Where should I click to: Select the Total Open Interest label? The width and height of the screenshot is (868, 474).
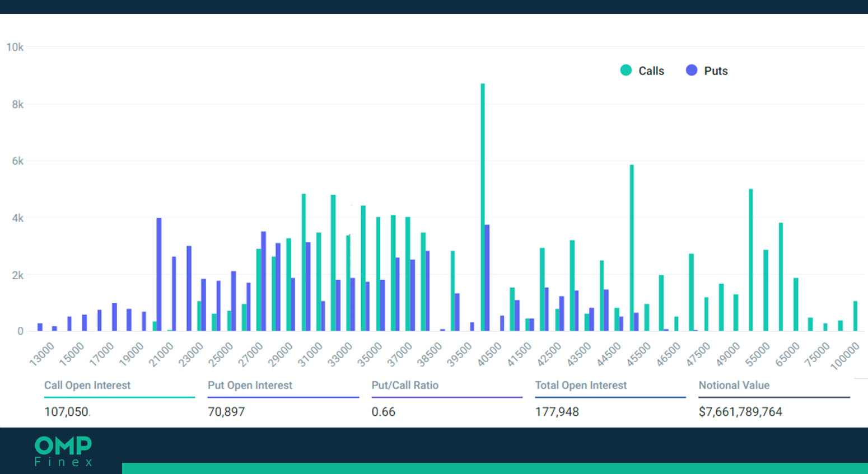[581, 385]
